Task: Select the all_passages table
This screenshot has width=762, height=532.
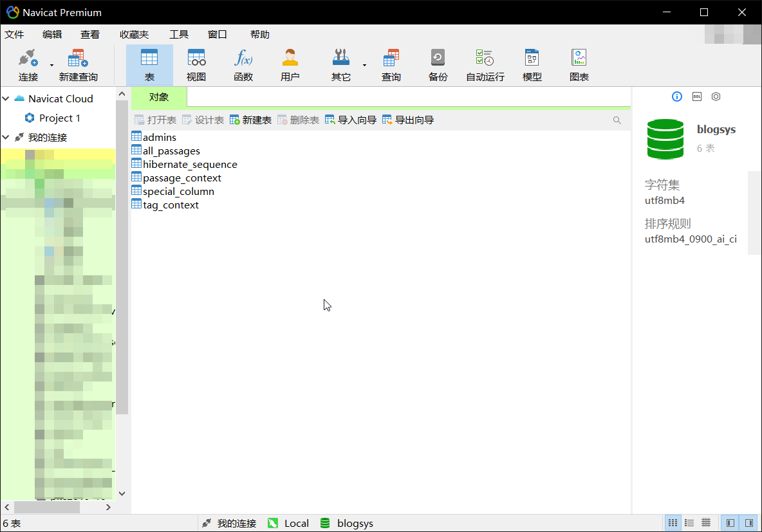Action: tap(165, 151)
